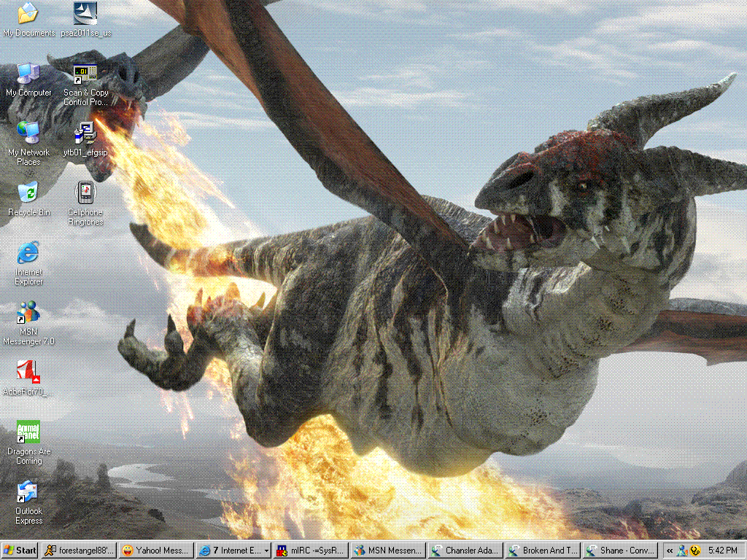
Task: Expand hidden system tray icons
Action: [x=670, y=551]
